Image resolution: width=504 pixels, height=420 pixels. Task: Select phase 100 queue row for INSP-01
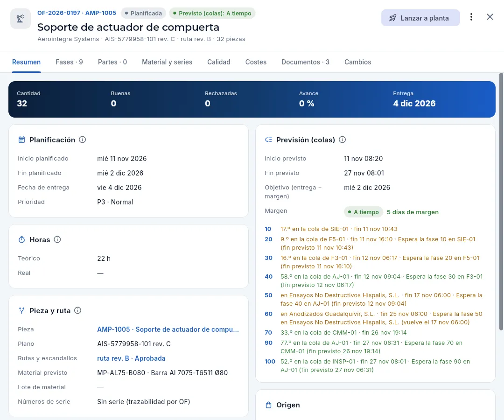[374, 366]
